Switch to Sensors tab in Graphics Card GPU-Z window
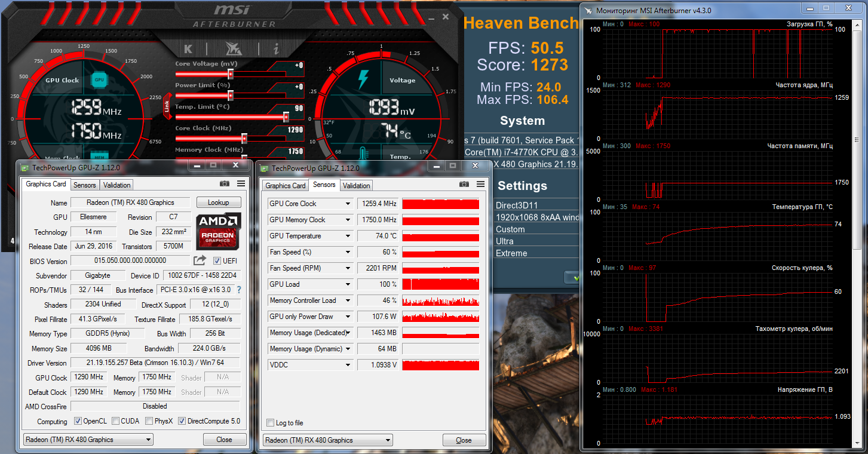Viewport: 868px width, 454px height. [x=85, y=185]
